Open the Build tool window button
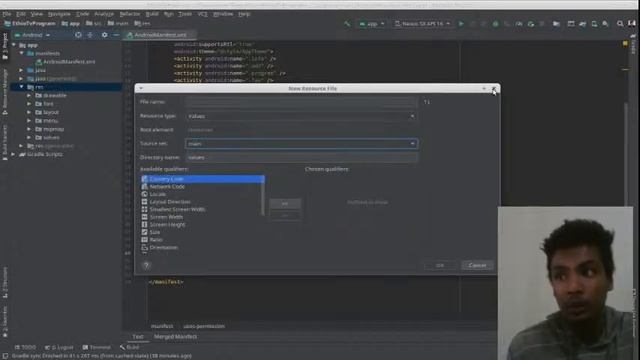Image resolution: width=640 pixels, height=360 pixels. [129, 347]
